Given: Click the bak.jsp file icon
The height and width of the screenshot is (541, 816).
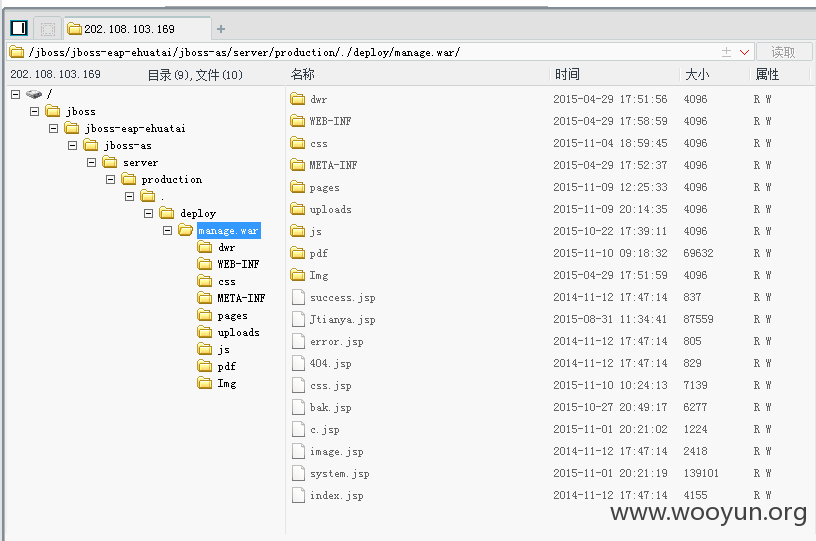Looking at the screenshot, I should tap(298, 407).
